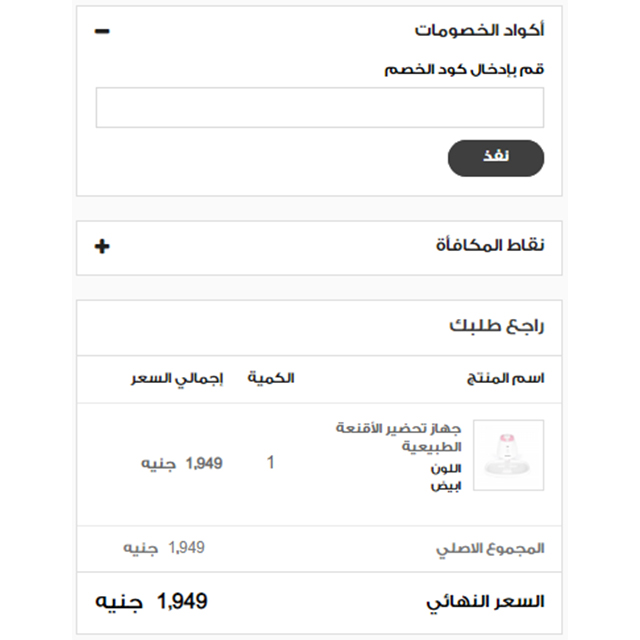Select the إجمالي السعر column header
This screenshot has height=640, width=640.
[x=177, y=379]
